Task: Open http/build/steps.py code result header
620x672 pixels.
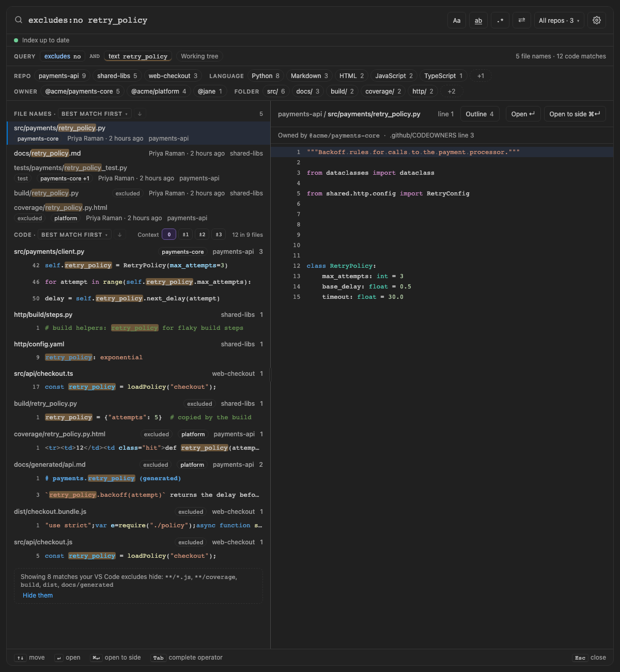Action: coord(138,315)
